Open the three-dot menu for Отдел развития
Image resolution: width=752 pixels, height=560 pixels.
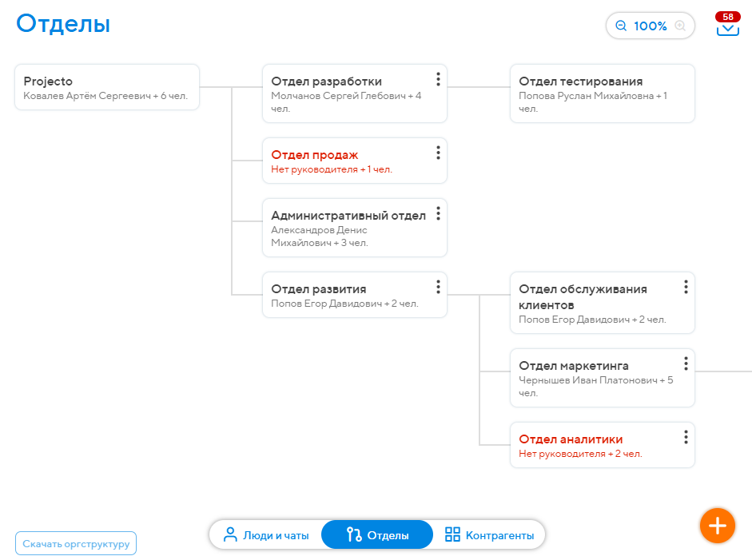tap(438, 287)
